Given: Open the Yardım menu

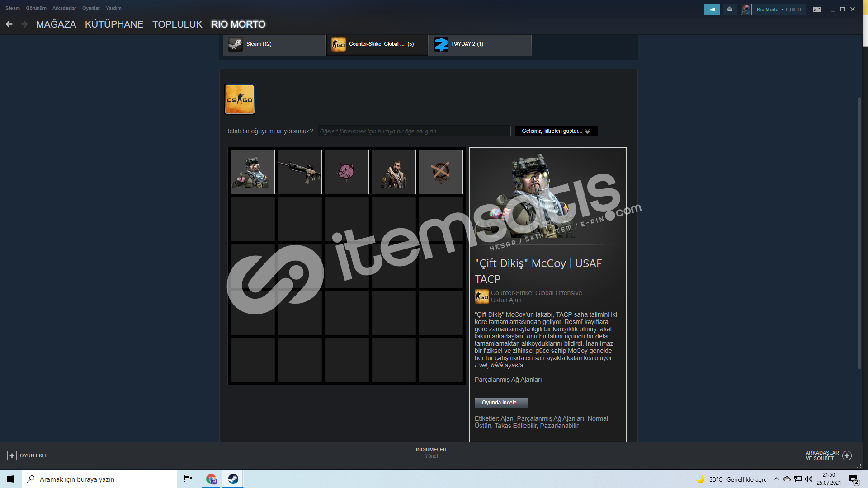Looking at the screenshot, I should point(113,8).
